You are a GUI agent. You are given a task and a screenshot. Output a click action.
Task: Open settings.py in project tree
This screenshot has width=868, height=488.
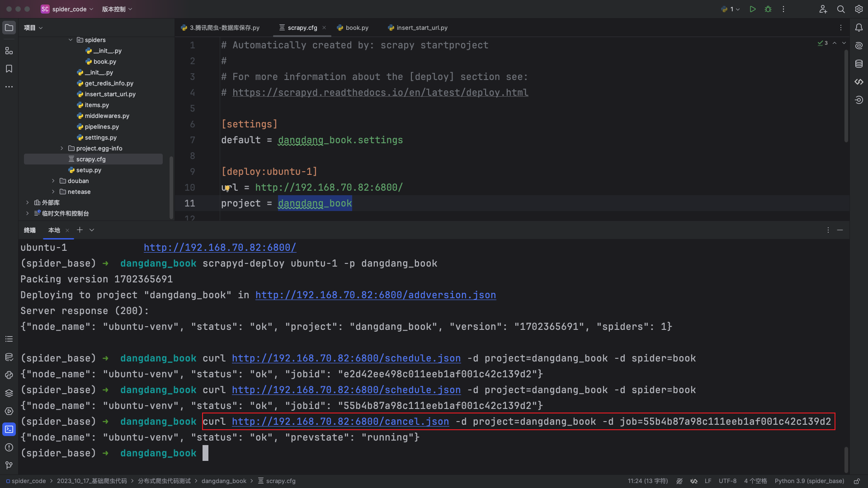pyautogui.click(x=100, y=137)
